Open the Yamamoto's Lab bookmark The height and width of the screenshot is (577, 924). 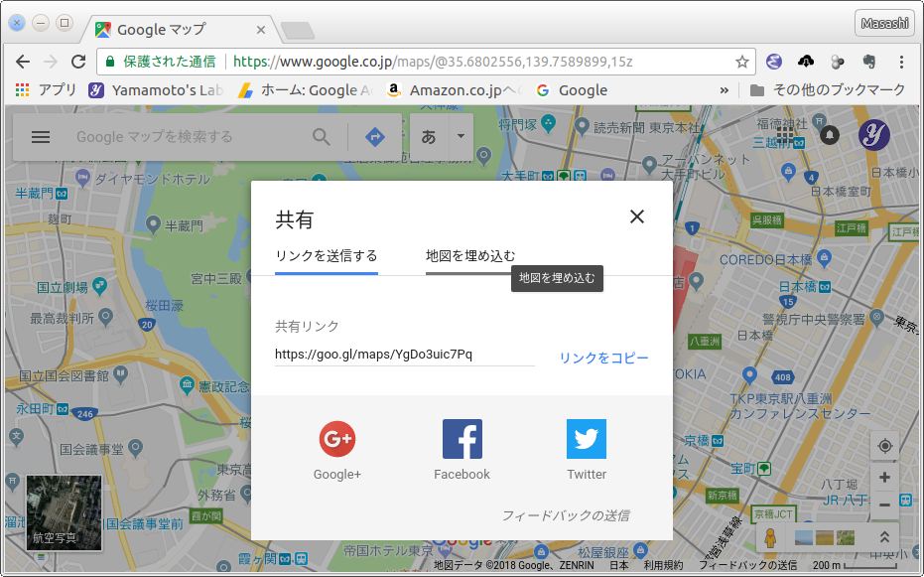tap(156, 90)
